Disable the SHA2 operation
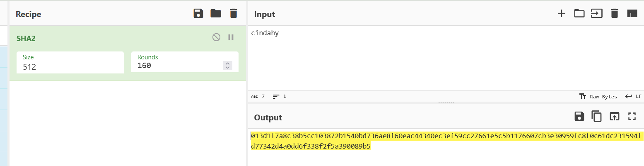This screenshot has height=166, width=644. (216, 37)
